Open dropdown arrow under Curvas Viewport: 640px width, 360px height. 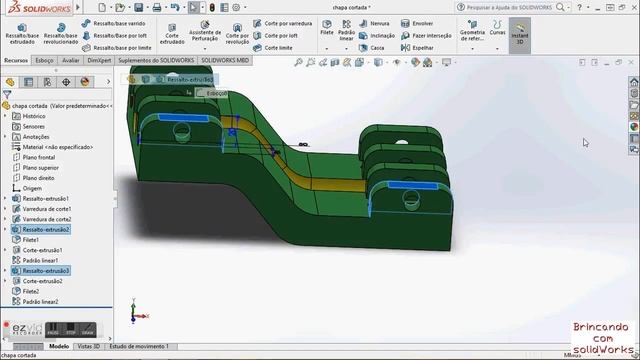(497, 49)
